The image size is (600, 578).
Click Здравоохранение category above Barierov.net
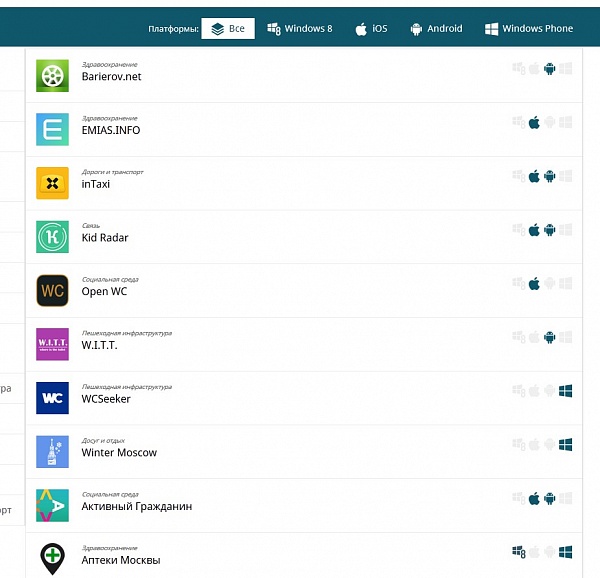click(109, 65)
